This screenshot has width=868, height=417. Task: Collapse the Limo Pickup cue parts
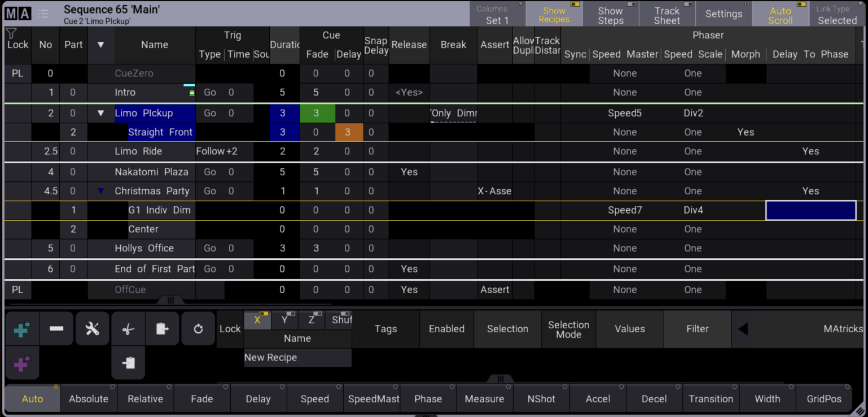pyautogui.click(x=101, y=113)
